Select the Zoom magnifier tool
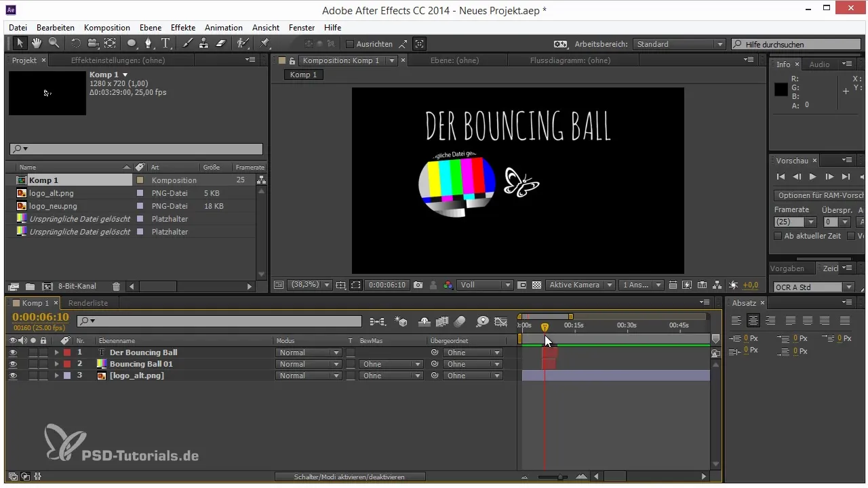 point(53,43)
